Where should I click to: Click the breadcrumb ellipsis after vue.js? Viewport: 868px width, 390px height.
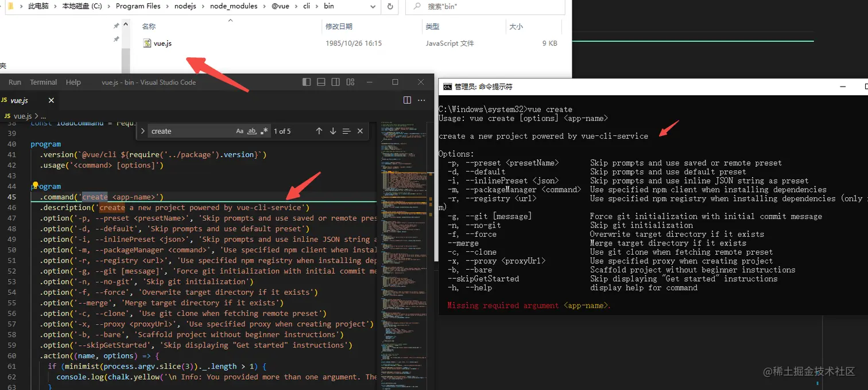(43, 116)
